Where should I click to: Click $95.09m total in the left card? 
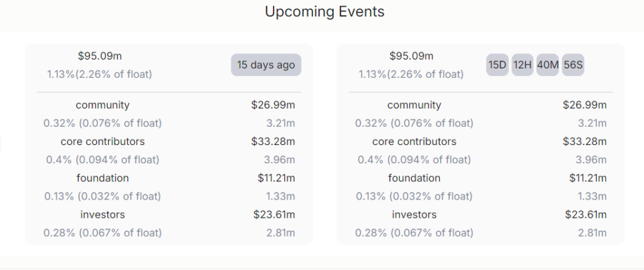point(99,57)
